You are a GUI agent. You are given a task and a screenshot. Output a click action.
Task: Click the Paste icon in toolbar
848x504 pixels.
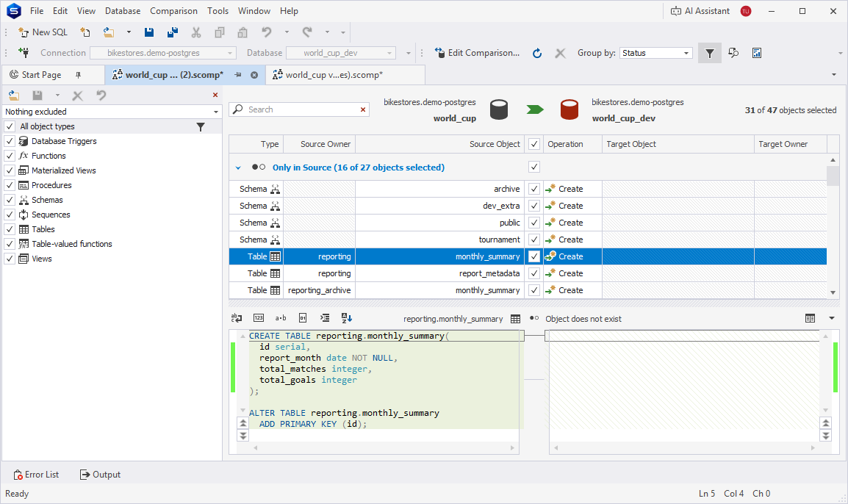click(x=242, y=32)
